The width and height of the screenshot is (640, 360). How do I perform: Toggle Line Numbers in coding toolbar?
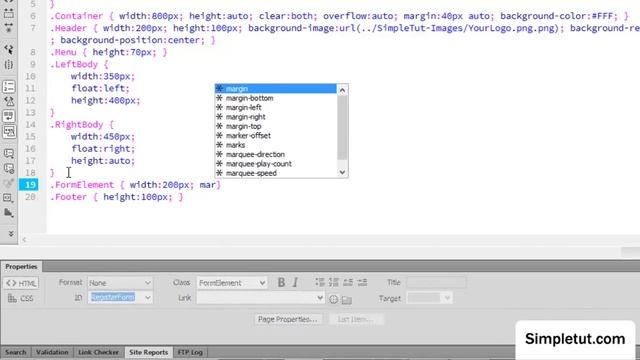pyautogui.click(x=9, y=87)
